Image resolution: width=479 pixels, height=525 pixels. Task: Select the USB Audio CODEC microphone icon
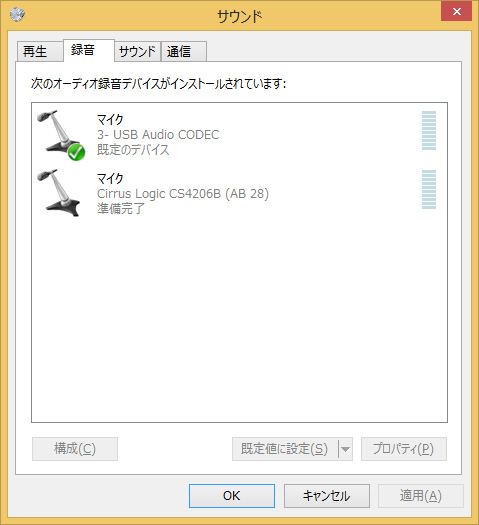[60, 135]
